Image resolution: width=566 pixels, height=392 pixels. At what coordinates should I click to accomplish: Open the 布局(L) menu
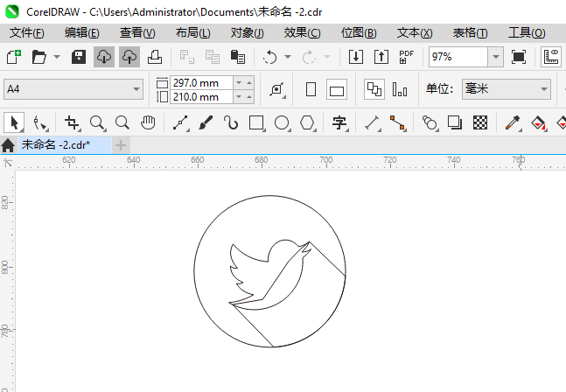point(192,33)
